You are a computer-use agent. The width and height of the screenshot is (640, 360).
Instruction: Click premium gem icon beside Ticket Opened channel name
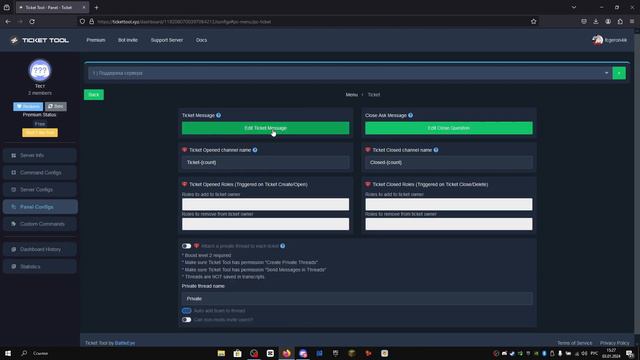point(184,150)
